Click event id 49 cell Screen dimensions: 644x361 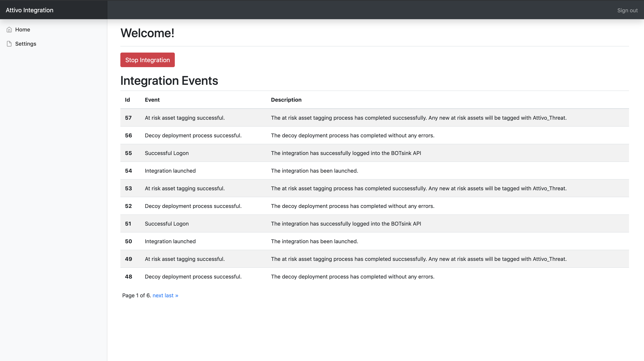coord(128,259)
